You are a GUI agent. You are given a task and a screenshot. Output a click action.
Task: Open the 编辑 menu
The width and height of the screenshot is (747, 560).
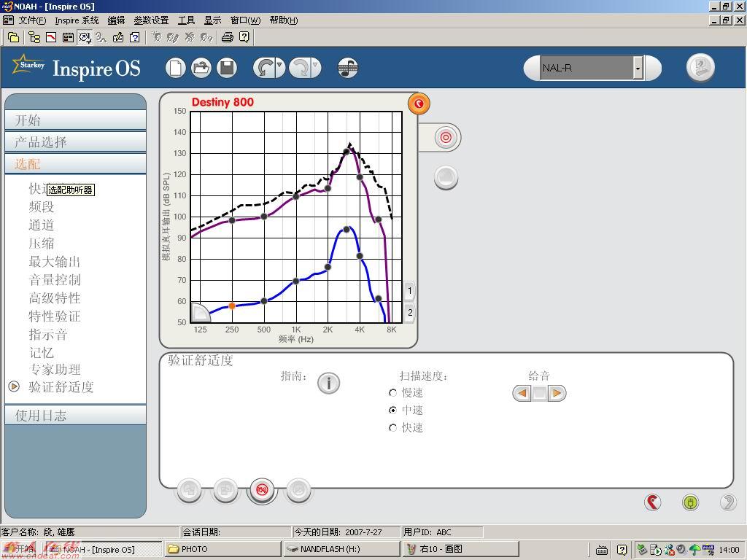tap(116, 20)
